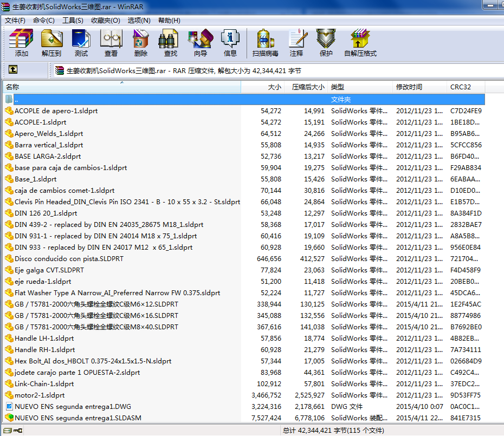Select jodete carajo parte 1 OPUESTA-2.sldprt
The width and height of the screenshot is (504, 436).
pos(77,373)
